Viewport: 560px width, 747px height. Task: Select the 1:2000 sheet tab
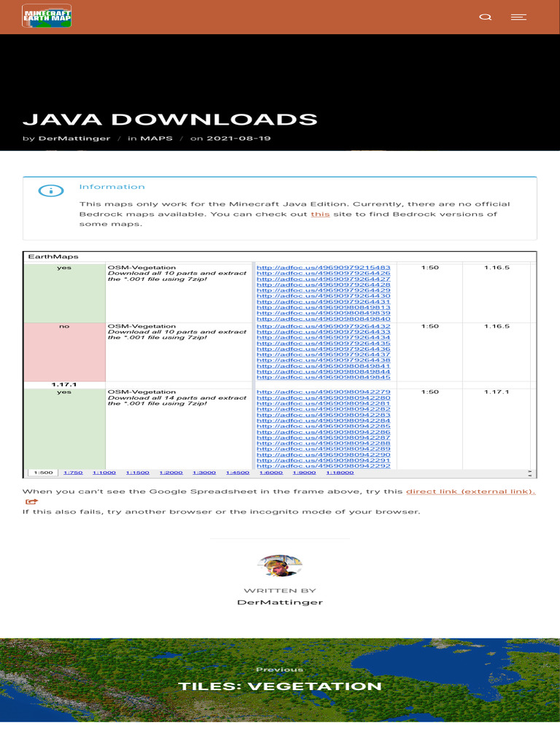(x=171, y=473)
